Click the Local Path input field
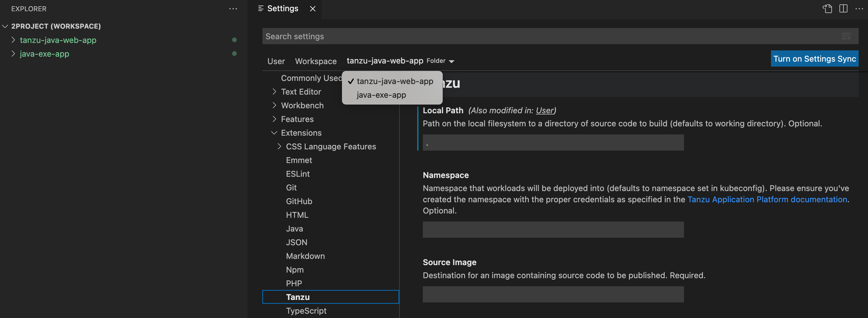The width and height of the screenshot is (868, 318). click(x=553, y=143)
